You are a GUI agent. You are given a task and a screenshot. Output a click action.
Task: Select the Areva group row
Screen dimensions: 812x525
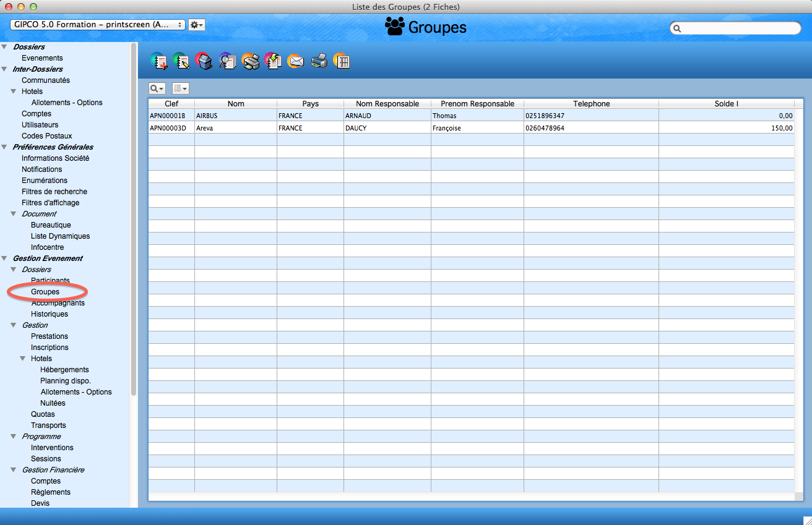[471, 128]
